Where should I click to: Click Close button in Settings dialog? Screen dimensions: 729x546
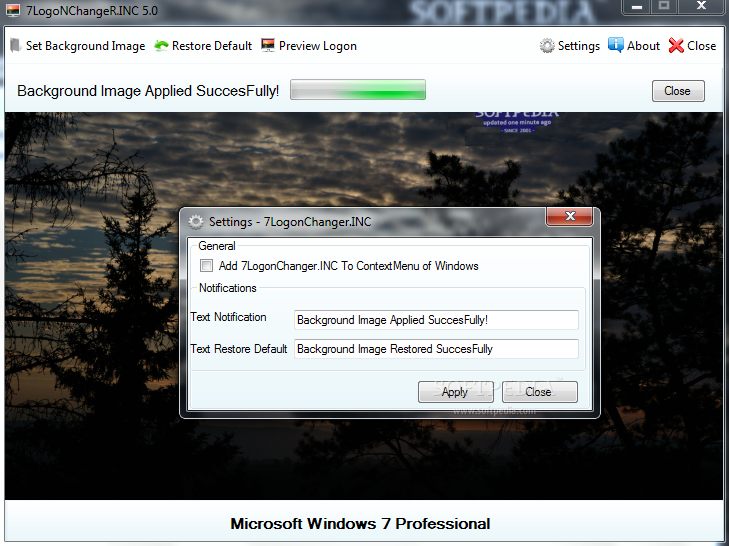(540, 392)
